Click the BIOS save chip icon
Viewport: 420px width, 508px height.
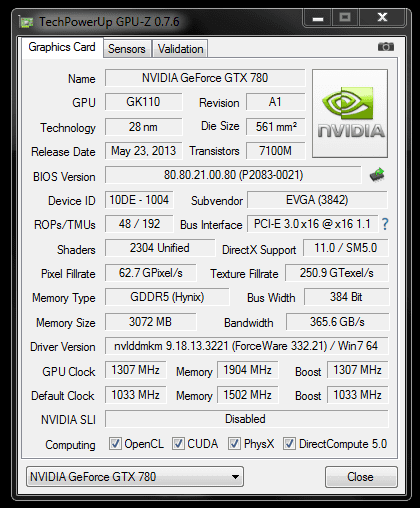coord(377,175)
